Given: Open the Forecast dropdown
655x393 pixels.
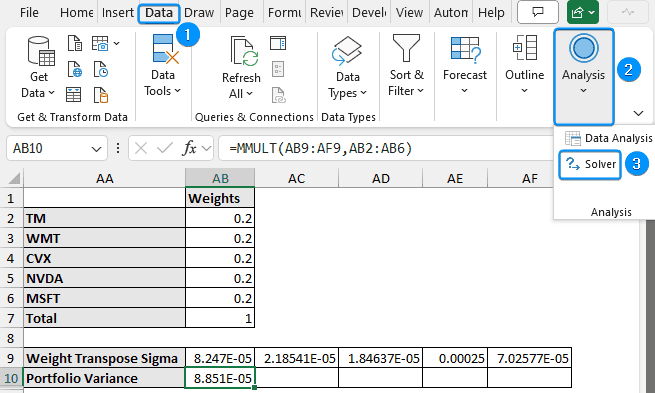Looking at the screenshot, I should pyautogui.click(x=465, y=66).
